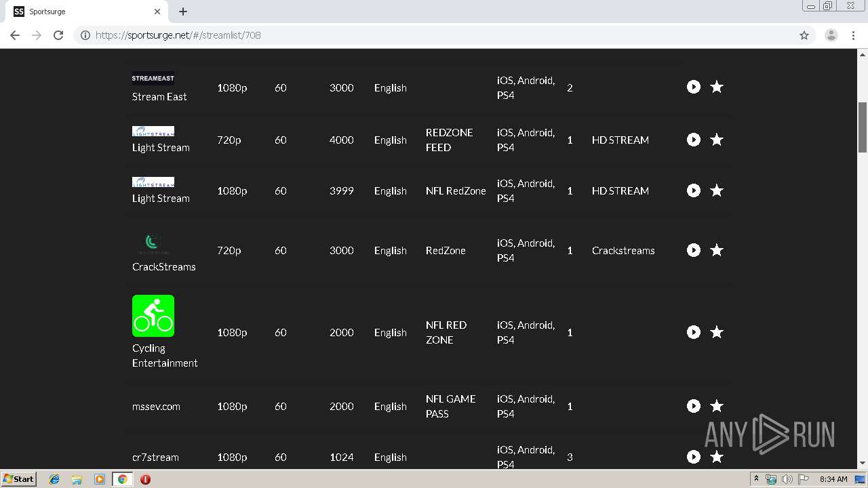Click the REDZONE FEED channel text
This screenshot has width=868, height=488.
pyautogui.click(x=450, y=140)
